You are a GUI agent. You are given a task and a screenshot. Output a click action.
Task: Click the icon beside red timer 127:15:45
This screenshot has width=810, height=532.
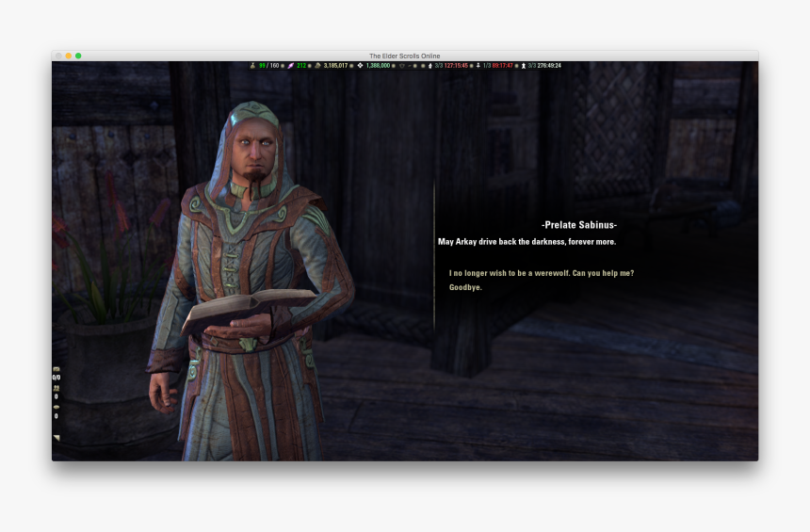click(430, 66)
